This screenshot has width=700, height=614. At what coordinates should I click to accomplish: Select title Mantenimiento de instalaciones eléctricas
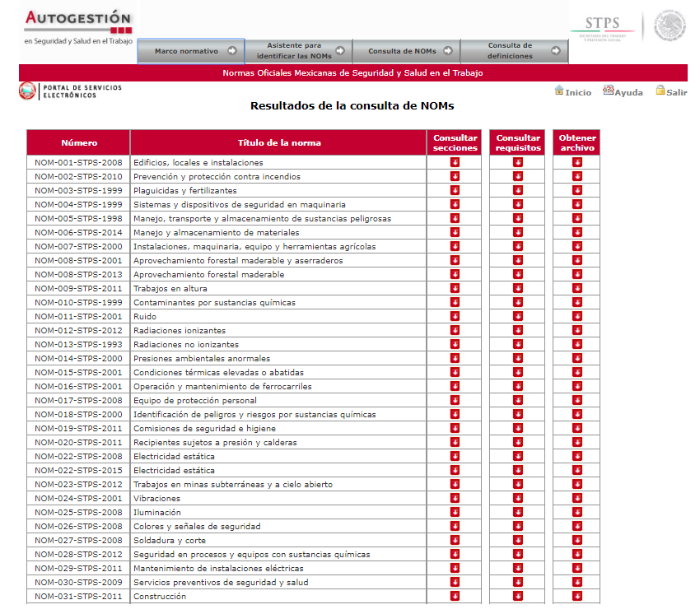[218, 568]
